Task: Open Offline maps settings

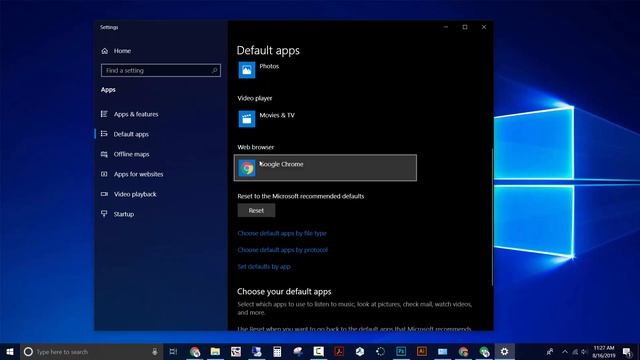Action: [x=131, y=154]
